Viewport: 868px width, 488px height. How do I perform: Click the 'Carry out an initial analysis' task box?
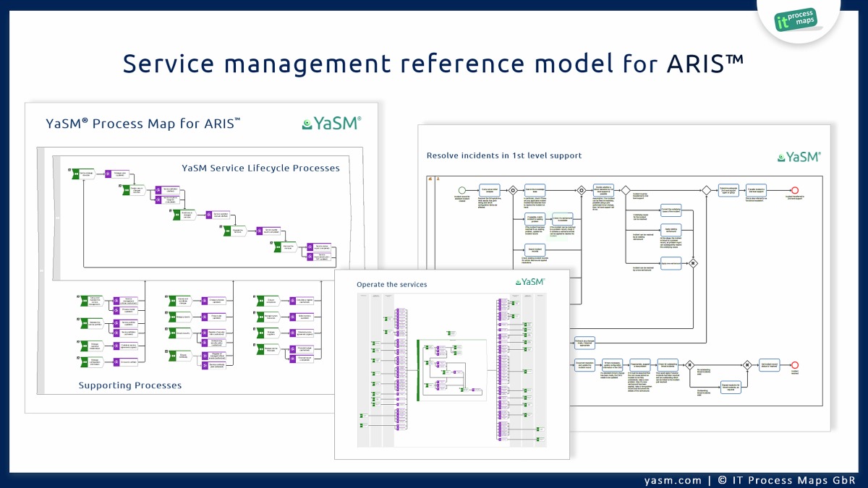(489, 190)
